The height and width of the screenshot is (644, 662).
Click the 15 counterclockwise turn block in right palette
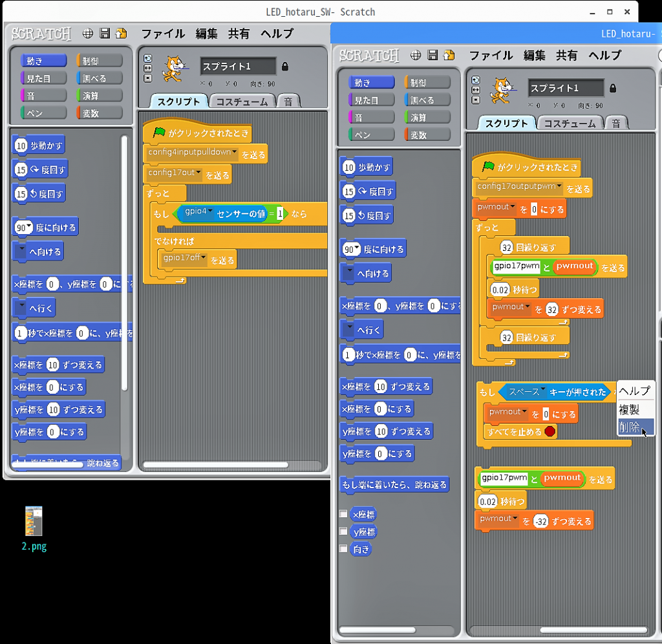click(367, 216)
